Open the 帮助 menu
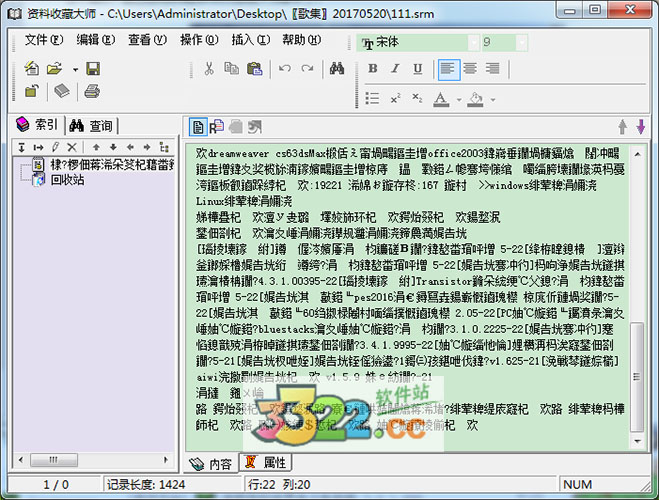659x500 pixels. (x=302, y=40)
